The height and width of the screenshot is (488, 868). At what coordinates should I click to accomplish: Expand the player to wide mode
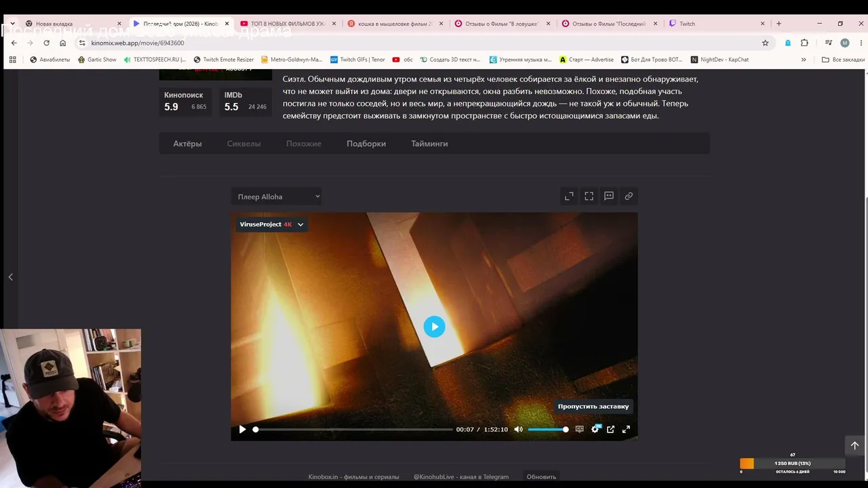point(569,196)
